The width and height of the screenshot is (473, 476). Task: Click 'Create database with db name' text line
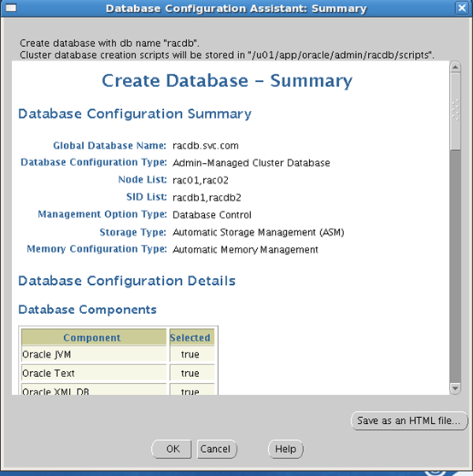[x=109, y=44]
